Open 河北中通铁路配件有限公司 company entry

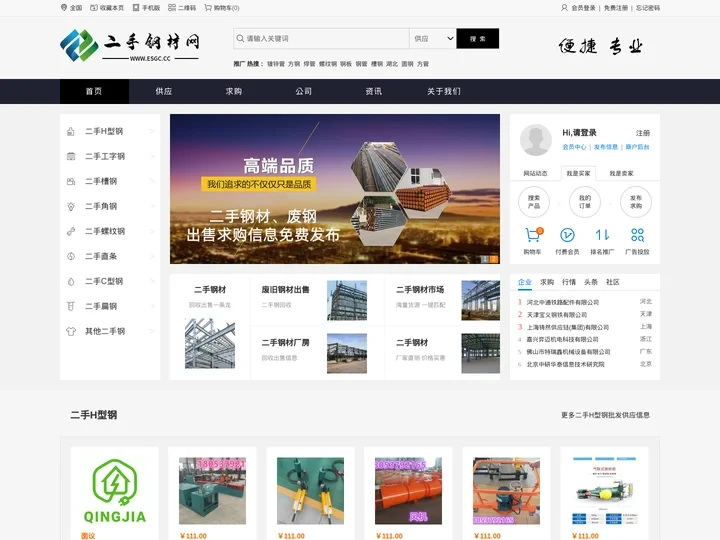tap(563, 303)
